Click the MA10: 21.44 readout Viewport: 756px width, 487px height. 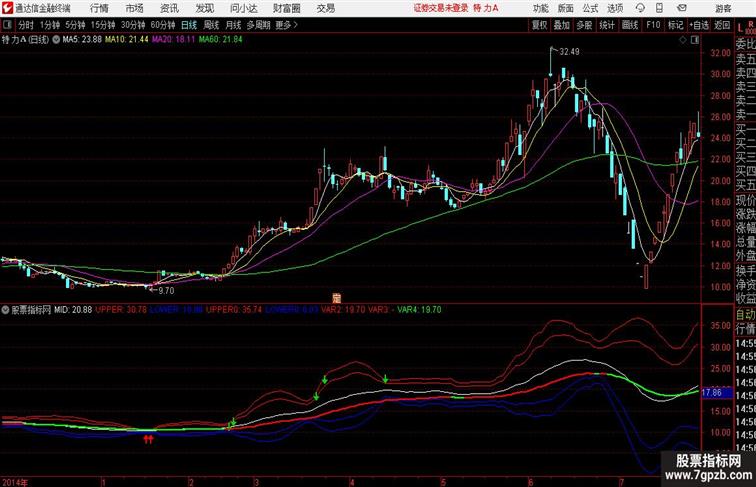(x=126, y=40)
